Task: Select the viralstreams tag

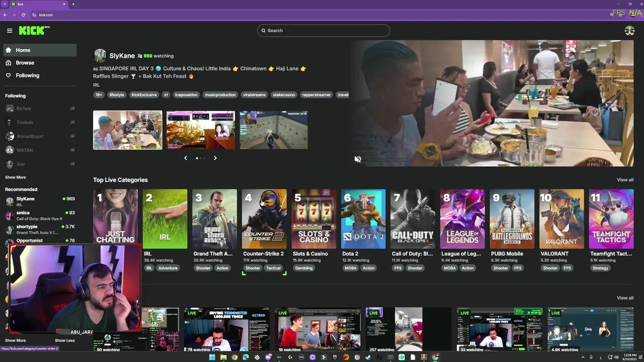Action: (254, 95)
